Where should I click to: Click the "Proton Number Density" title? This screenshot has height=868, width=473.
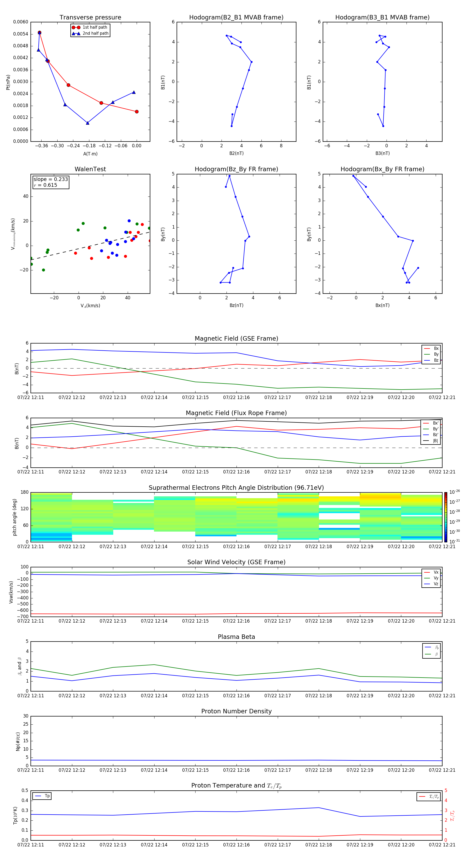tap(236, 711)
